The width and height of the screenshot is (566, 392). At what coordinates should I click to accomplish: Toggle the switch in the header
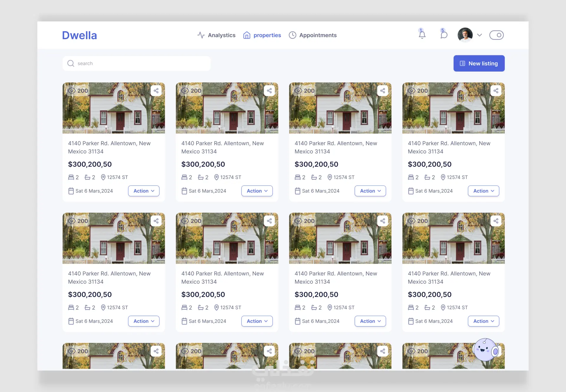point(496,35)
